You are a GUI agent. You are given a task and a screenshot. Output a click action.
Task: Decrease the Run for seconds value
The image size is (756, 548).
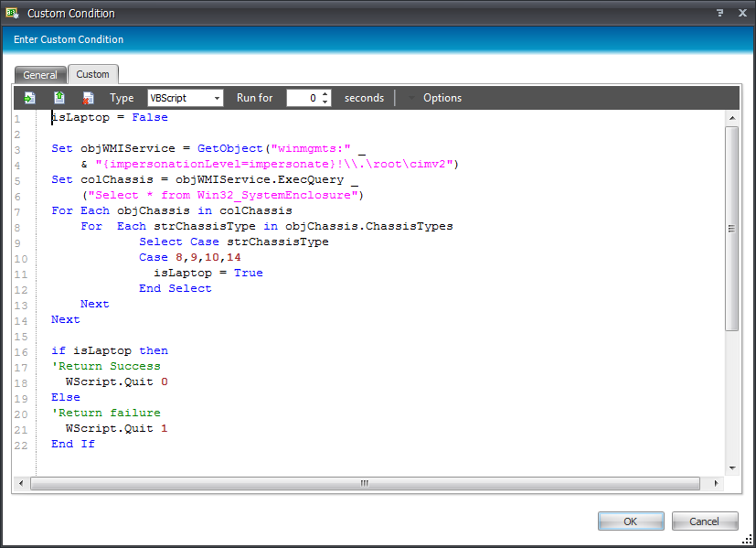325,102
